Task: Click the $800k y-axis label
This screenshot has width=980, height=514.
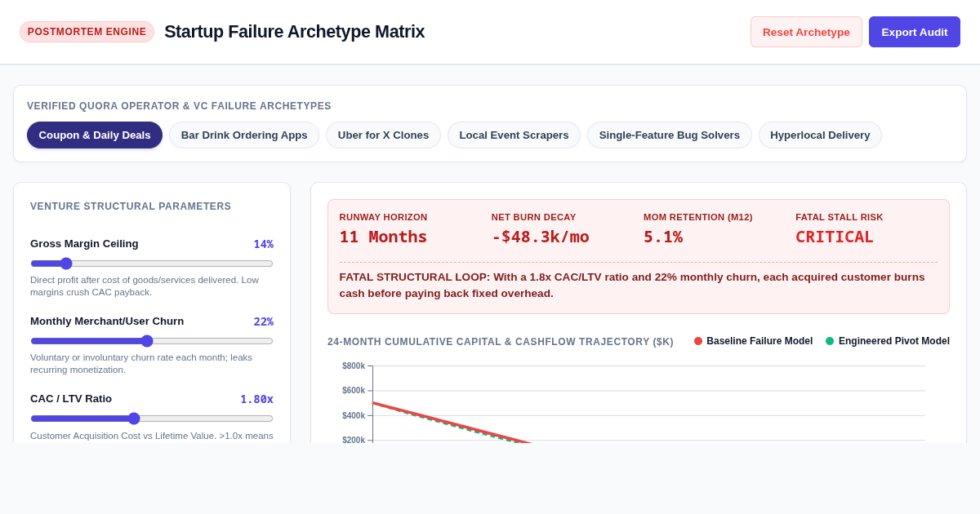Action: [x=354, y=366]
